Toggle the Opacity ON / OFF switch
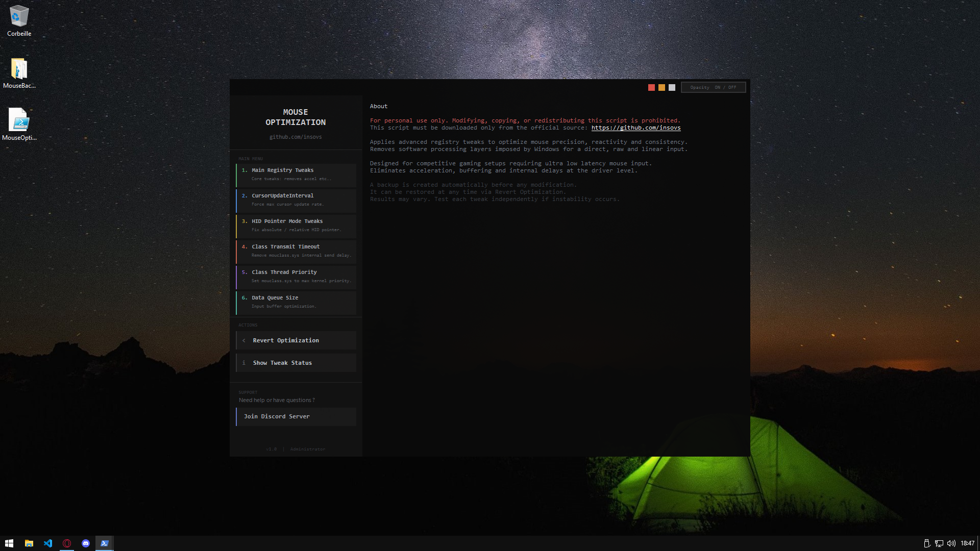Viewport: 980px width, 551px height. pyautogui.click(x=713, y=87)
